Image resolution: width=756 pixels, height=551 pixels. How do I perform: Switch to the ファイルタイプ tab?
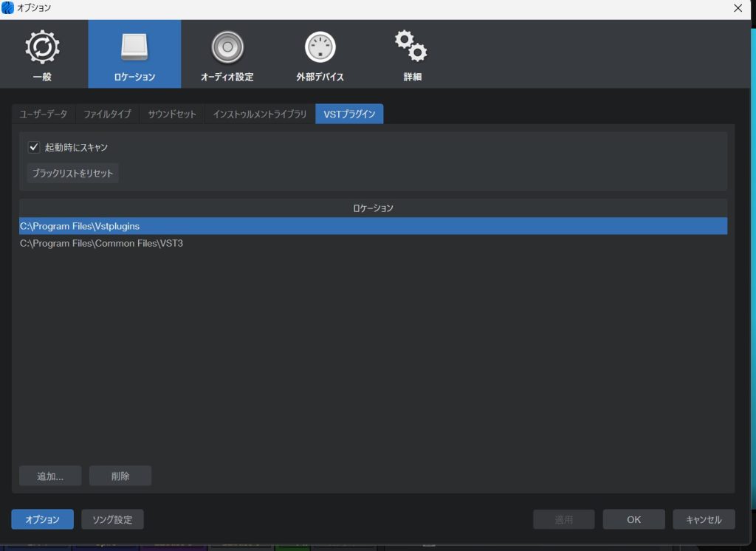tap(107, 114)
